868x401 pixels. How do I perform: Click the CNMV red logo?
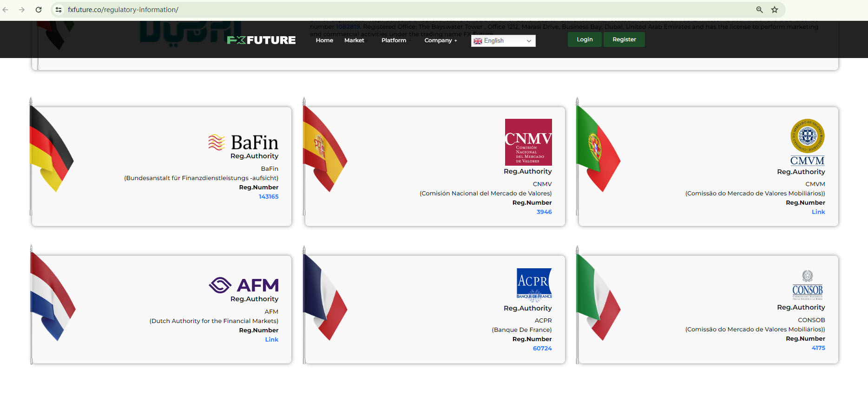(x=528, y=142)
